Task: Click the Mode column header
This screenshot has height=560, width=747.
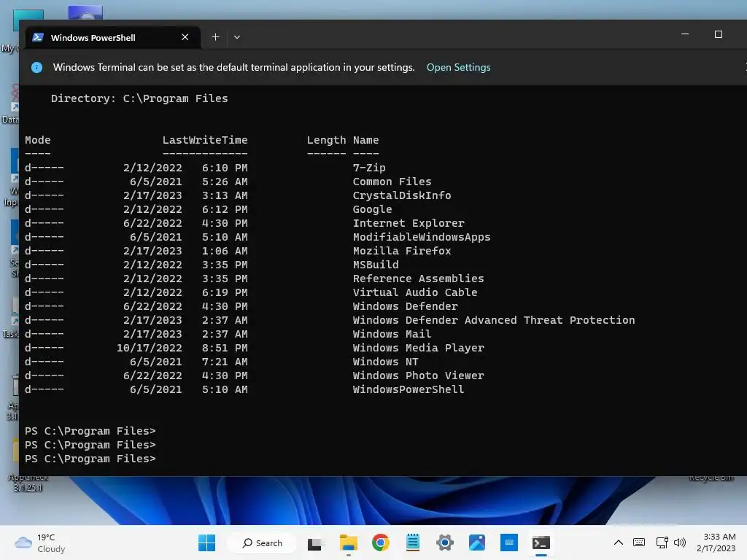Action: point(38,140)
